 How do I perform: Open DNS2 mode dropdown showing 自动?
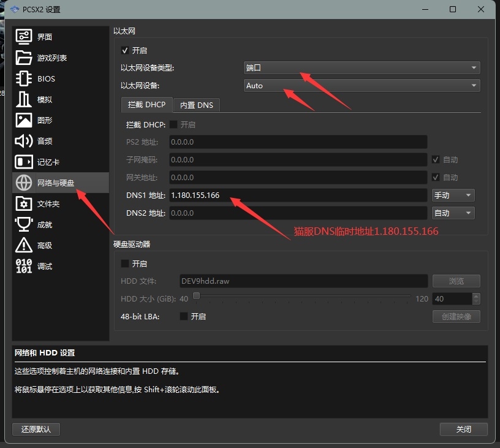453,213
